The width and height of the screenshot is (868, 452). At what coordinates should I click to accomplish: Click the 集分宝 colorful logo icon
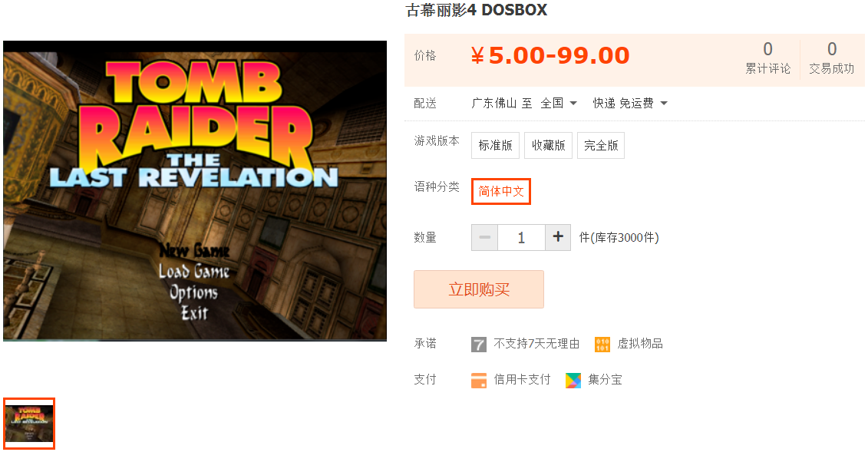click(573, 380)
